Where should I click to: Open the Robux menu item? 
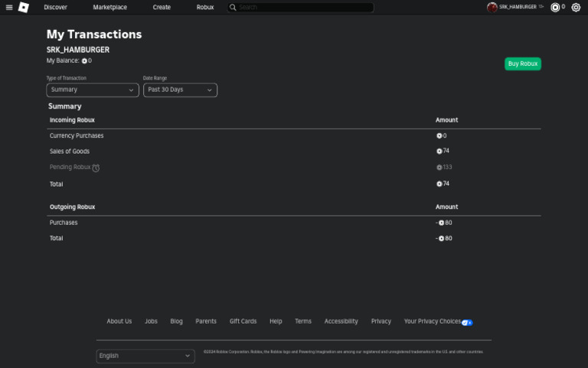tap(205, 7)
